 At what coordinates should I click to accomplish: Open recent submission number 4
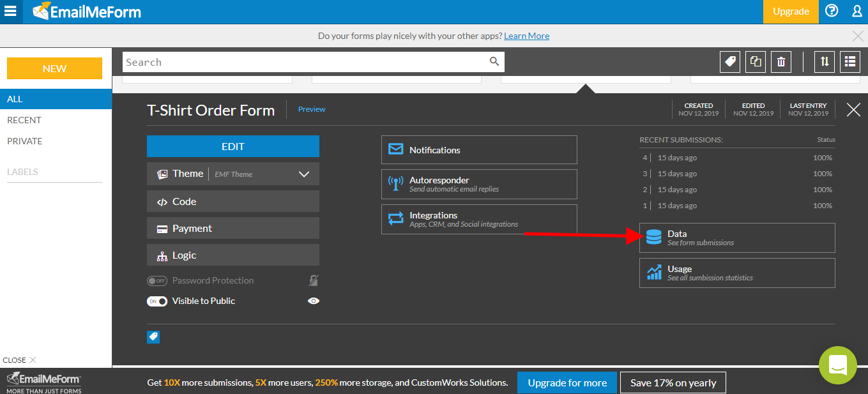pos(737,158)
